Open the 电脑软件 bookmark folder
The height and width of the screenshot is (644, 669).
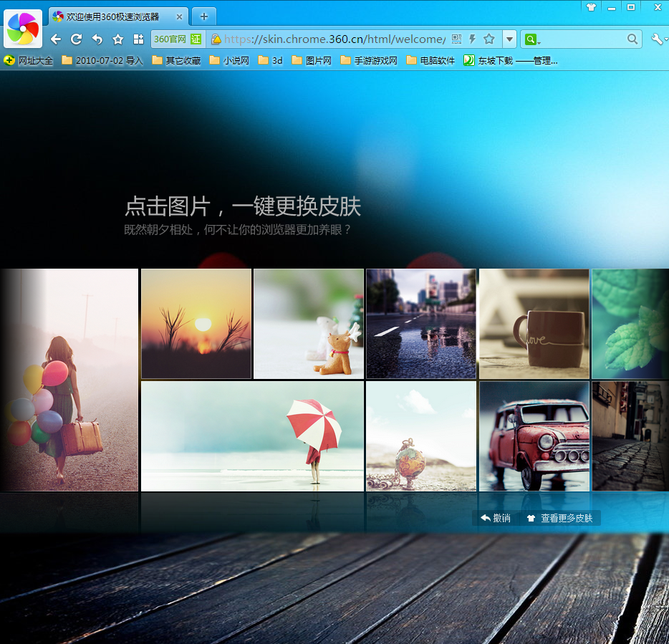[430, 61]
